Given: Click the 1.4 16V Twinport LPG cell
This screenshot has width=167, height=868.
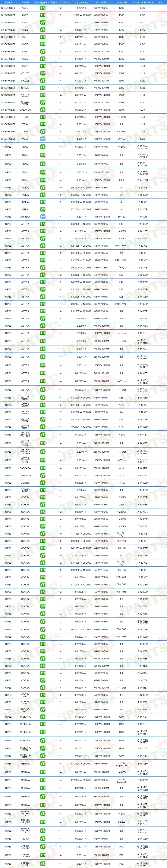Looking at the screenshot, I should click(x=121, y=764).
